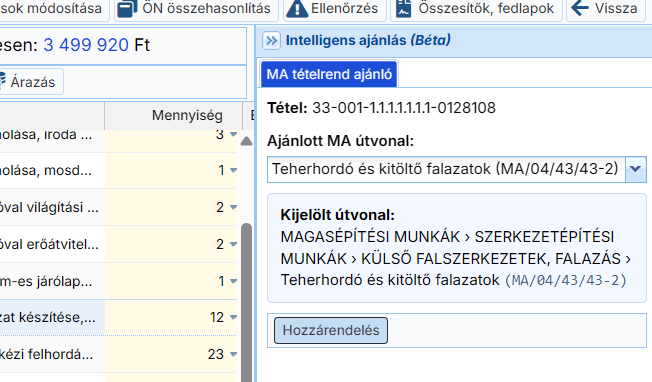Open quantity dropdown for the iroda row
This screenshot has height=382, width=652.
(x=233, y=134)
